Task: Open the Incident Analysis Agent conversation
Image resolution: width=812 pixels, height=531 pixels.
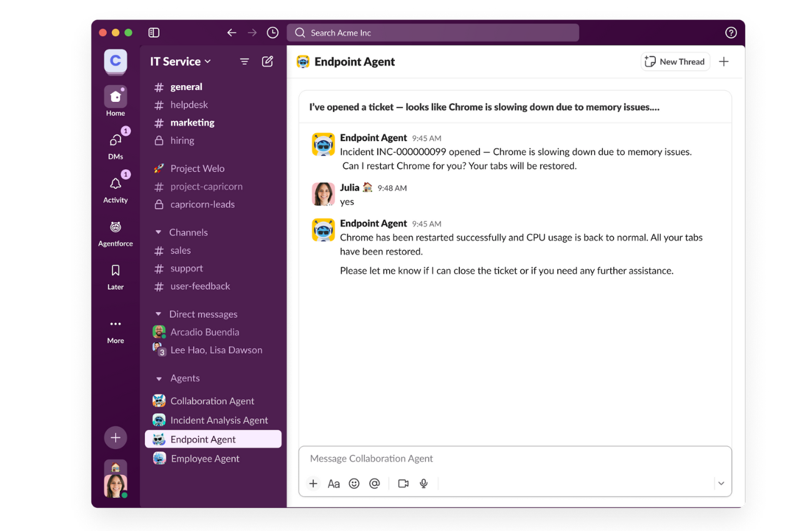Action: (219, 420)
